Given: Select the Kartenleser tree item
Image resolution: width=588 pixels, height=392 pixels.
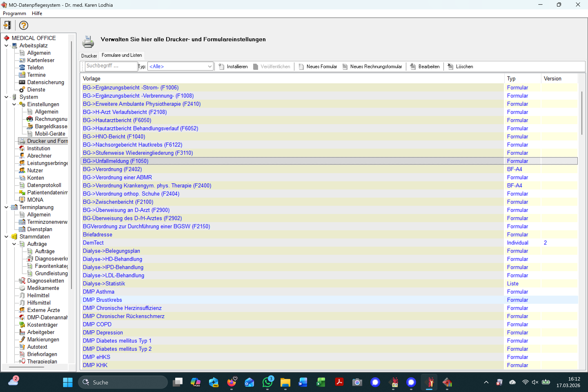Looking at the screenshot, I should tap(40, 60).
